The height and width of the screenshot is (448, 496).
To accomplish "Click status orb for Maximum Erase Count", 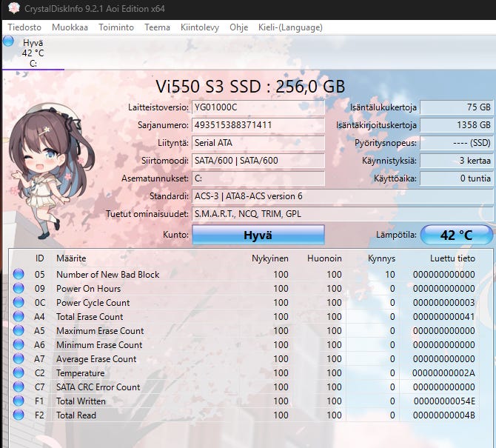I will coord(19,330).
